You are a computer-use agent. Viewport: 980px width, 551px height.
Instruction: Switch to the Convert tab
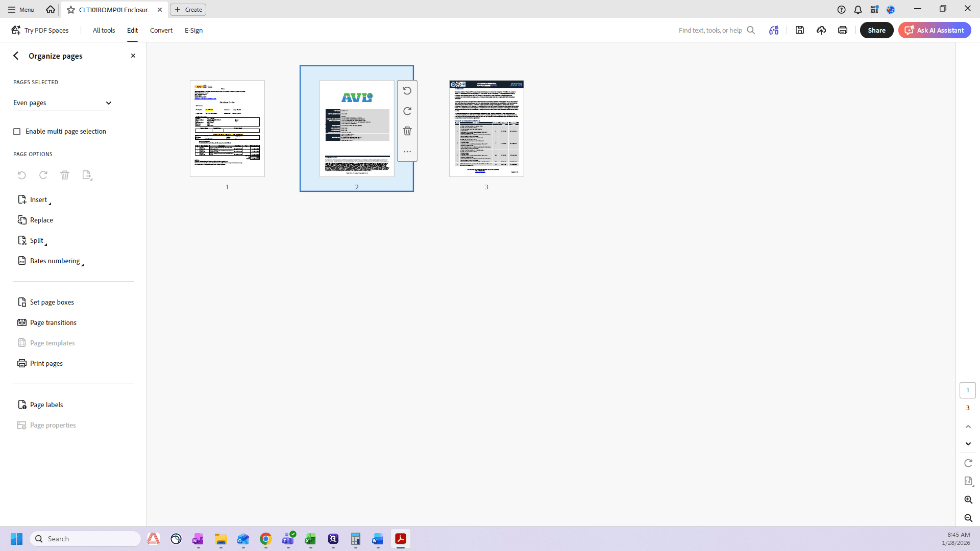tap(161, 30)
